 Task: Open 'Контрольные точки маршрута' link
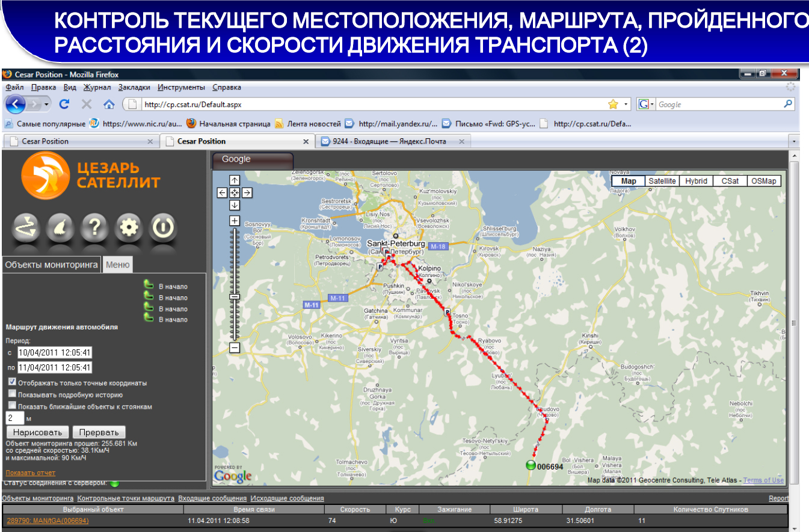point(126,498)
